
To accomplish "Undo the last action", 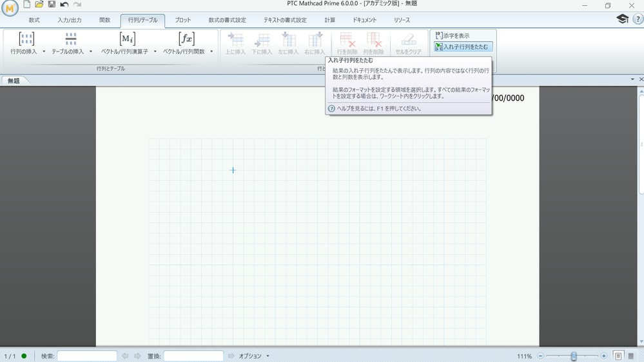I will click(x=64, y=5).
